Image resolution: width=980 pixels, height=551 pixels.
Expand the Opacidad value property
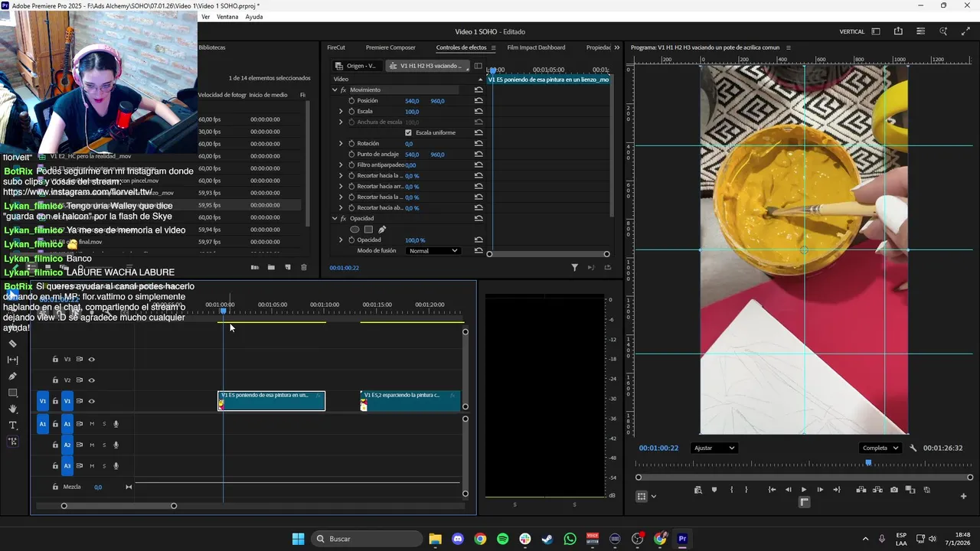[341, 240]
